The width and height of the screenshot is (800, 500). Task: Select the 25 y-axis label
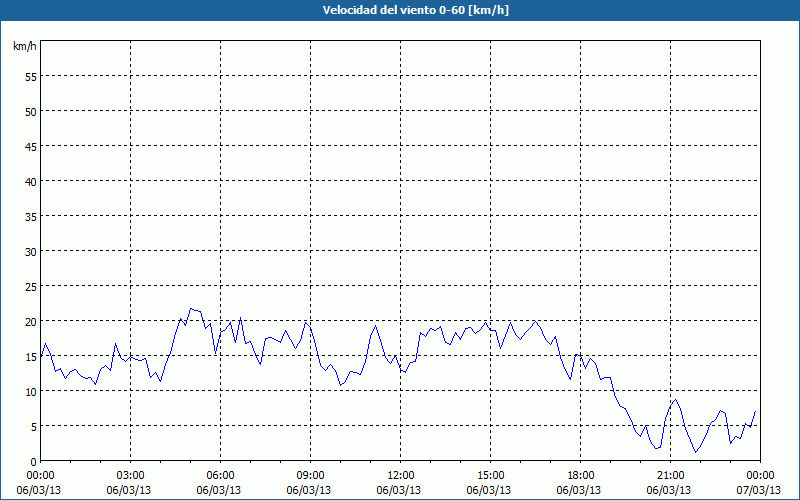pyautogui.click(x=31, y=287)
